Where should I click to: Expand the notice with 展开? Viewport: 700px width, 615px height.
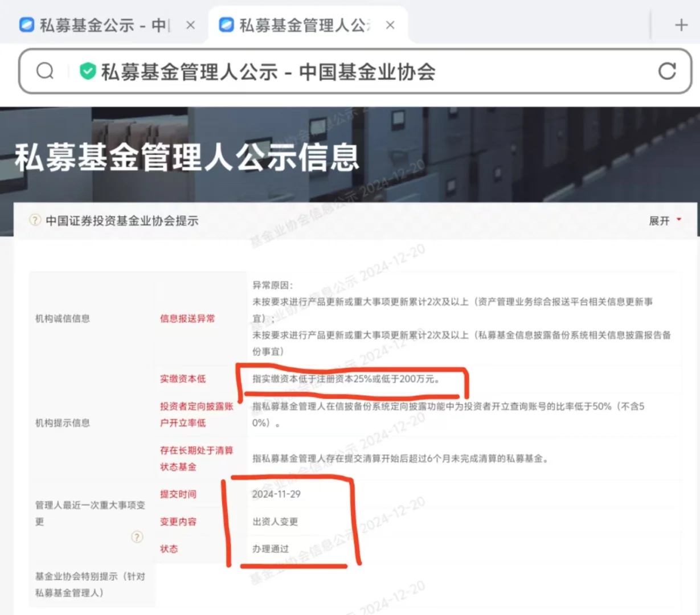point(665,221)
